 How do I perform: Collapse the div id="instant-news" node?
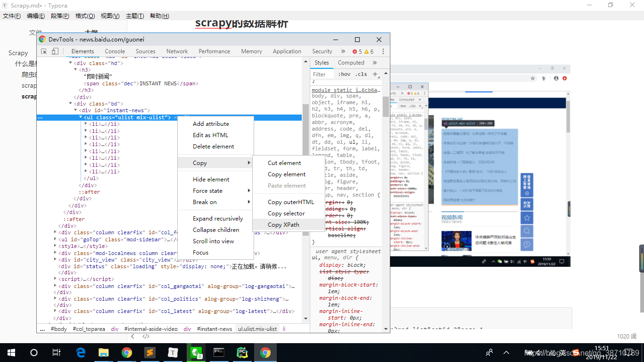(75, 110)
